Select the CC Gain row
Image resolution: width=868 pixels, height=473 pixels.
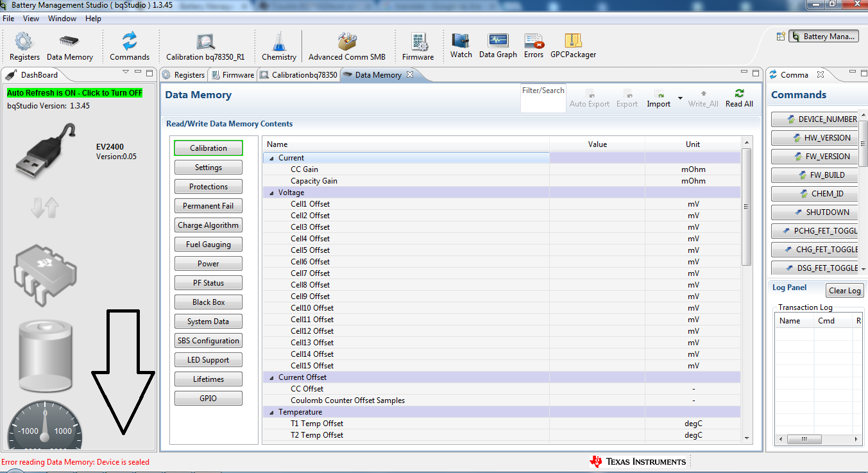pyautogui.click(x=502, y=169)
